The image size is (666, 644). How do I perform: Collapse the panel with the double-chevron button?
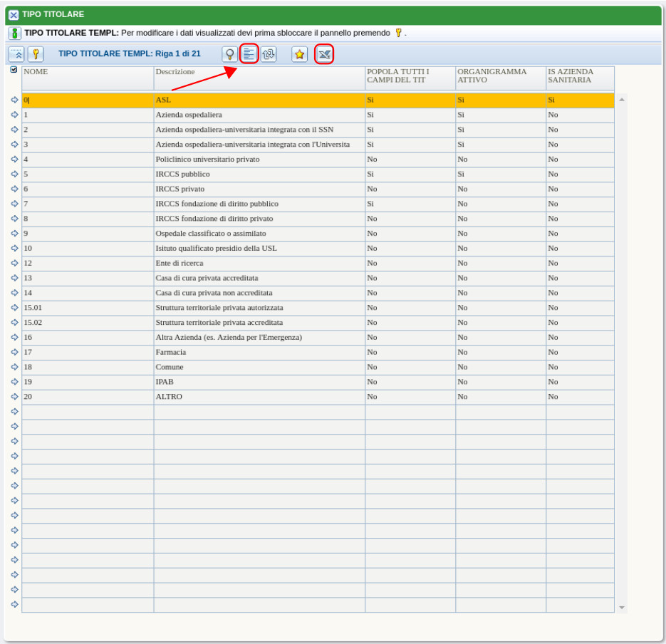pos(16,54)
